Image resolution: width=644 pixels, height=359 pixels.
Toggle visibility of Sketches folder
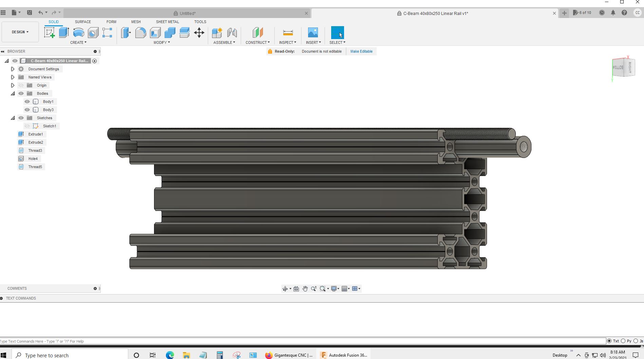click(x=21, y=118)
